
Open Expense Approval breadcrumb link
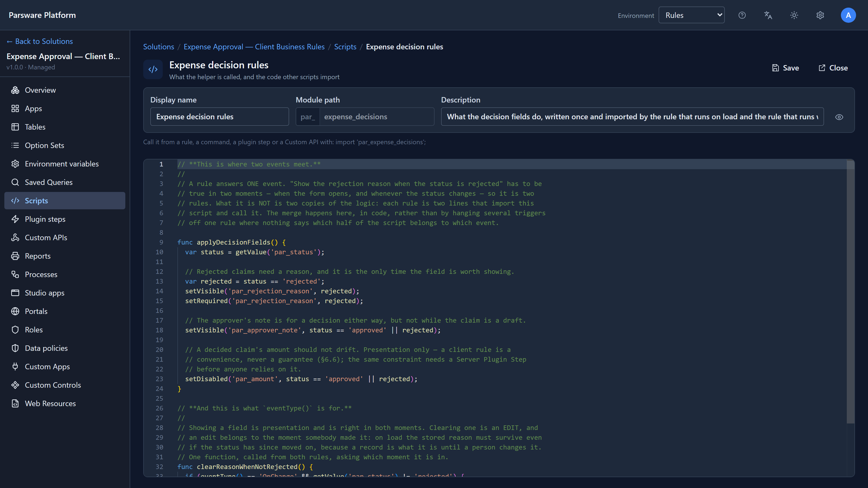(254, 47)
